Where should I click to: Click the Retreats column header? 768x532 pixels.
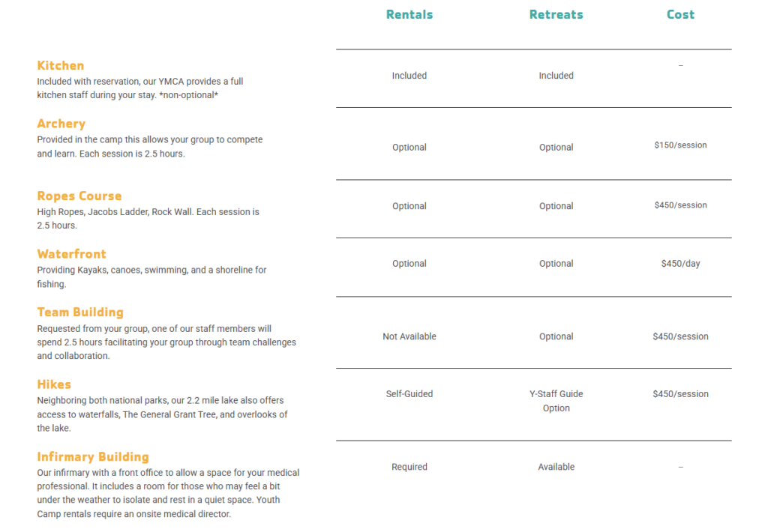[x=556, y=14]
